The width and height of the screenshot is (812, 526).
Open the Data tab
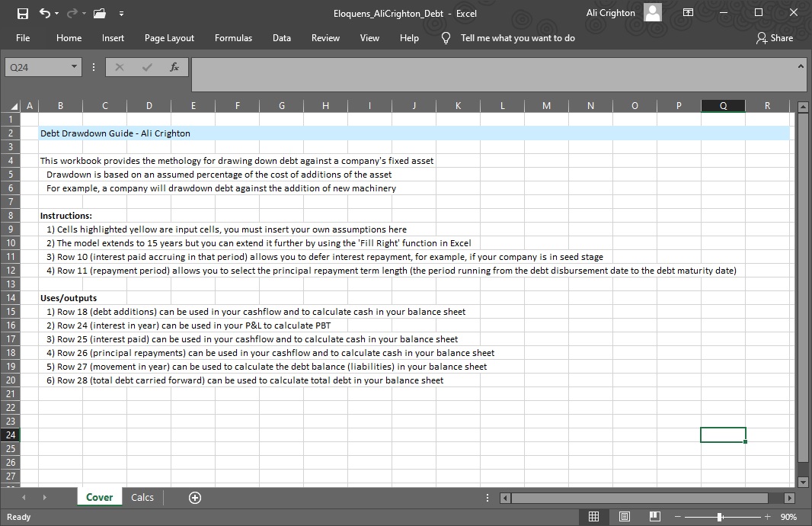point(282,38)
